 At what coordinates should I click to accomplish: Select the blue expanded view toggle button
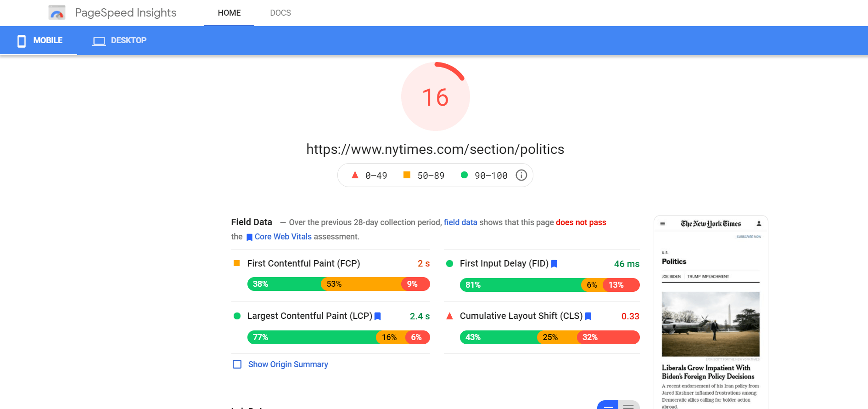(x=608, y=405)
